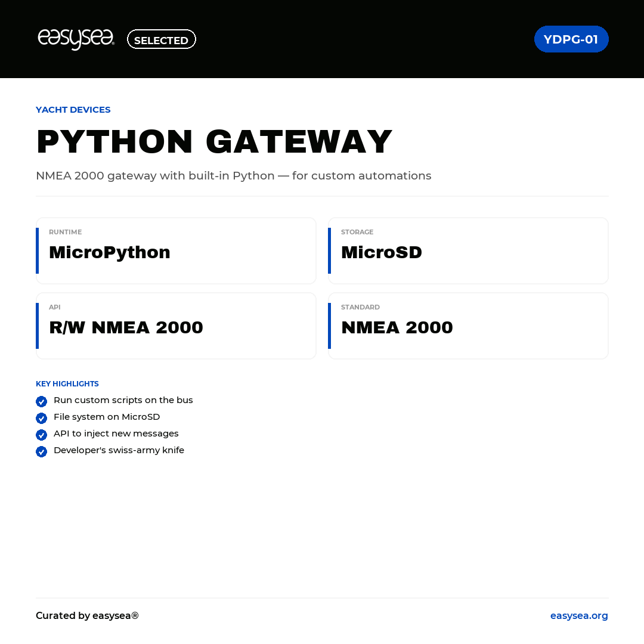
Task: Click the RUNTIME label
Action: (66, 232)
